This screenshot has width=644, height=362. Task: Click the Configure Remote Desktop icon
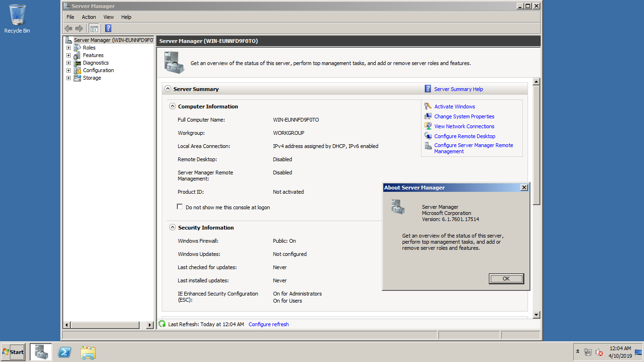(428, 136)
